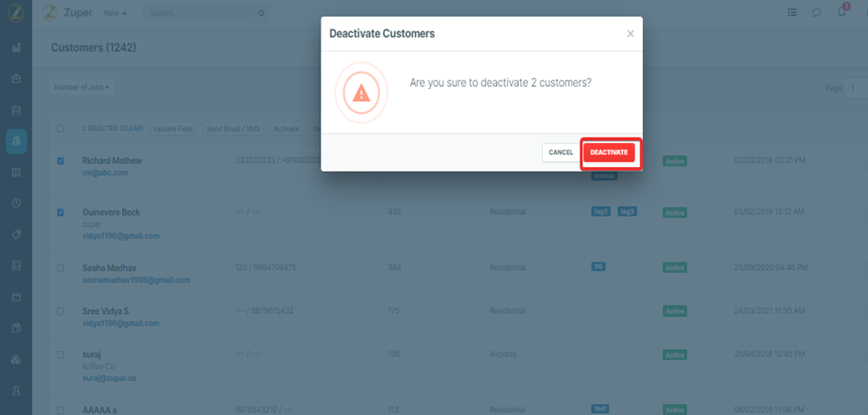Click Active status badge for Richard Mathew
The height and width of the screenshot is (415, 868).
pyautogui.click(x=675, y=162)
